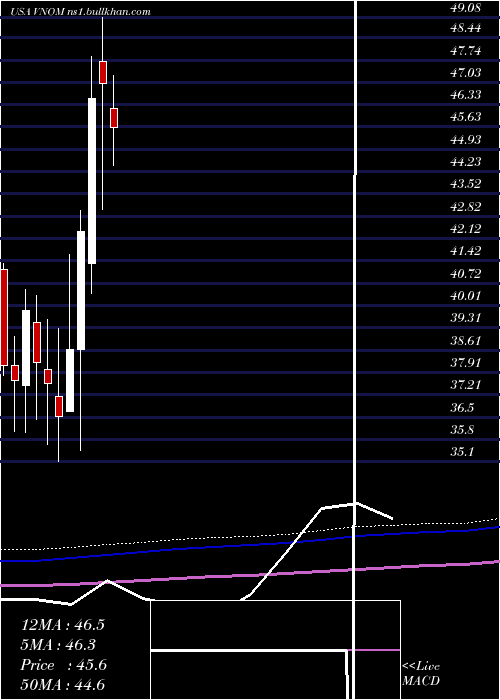
Task: Click the 49.08 price axis label
Action: [x=466, y=6]
